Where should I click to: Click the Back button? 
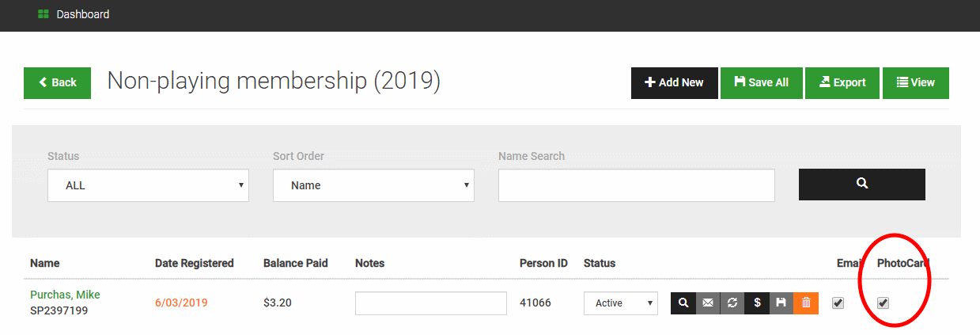[57, 83]
